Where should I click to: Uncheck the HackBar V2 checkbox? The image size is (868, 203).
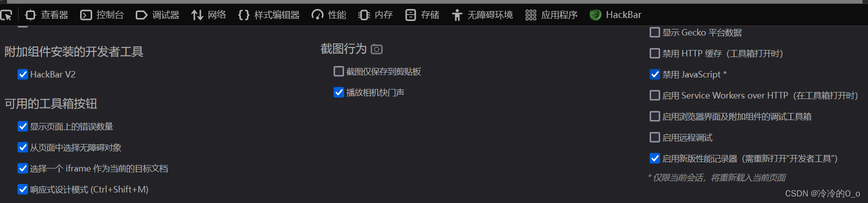pyautogui.click(x=23, y=74)
